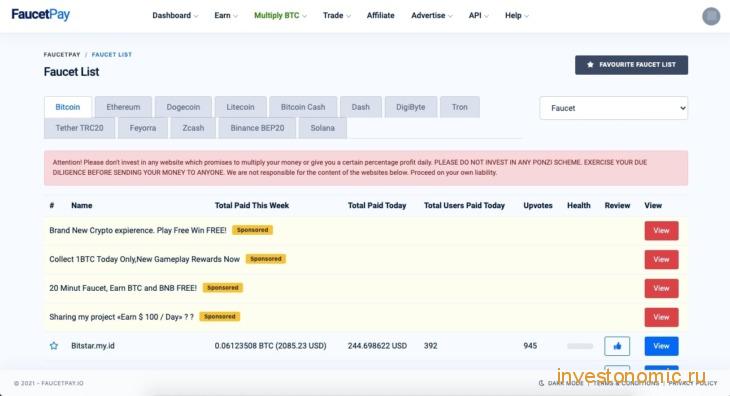Switch to the Ethereum tab
This screenshot has height=396, width=730.
click(123, 107)
